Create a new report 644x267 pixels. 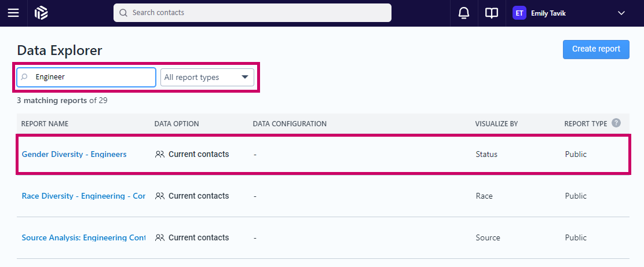click(596, 49)
